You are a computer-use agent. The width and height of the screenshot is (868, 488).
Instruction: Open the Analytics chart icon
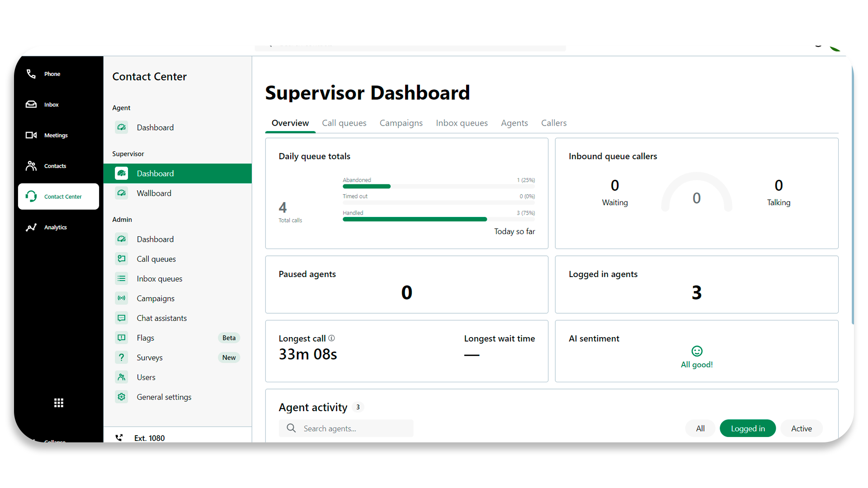31,227
